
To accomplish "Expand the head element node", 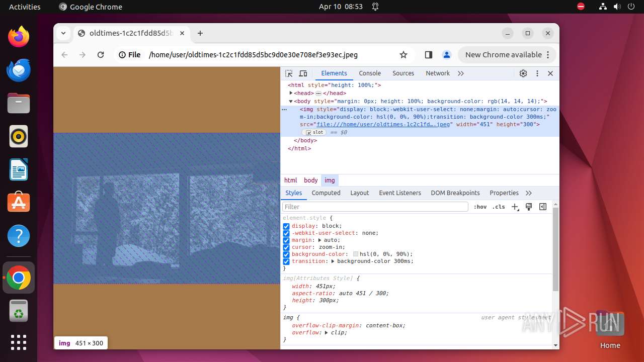I will pos(291,93).
